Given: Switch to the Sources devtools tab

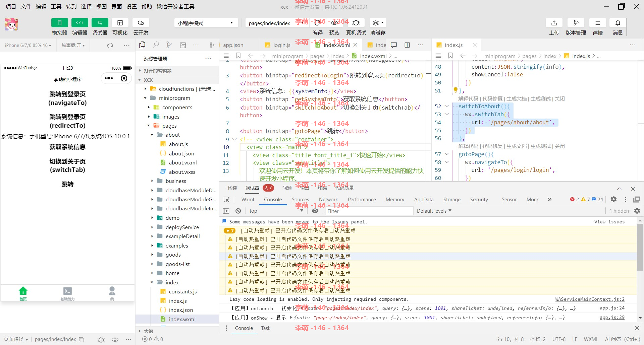Looking at the screenshot, I should click(x=300, y=200).
